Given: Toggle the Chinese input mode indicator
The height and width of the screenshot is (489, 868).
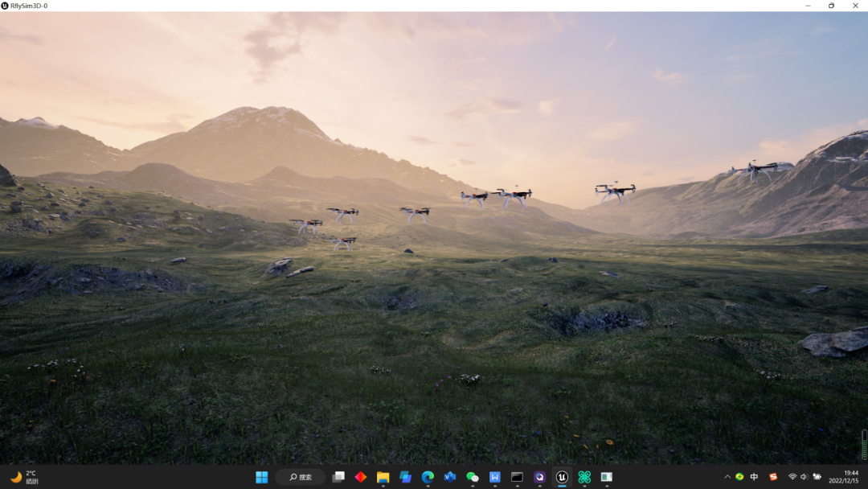Looking at the screenshot, I should click(x=754, y=477).
